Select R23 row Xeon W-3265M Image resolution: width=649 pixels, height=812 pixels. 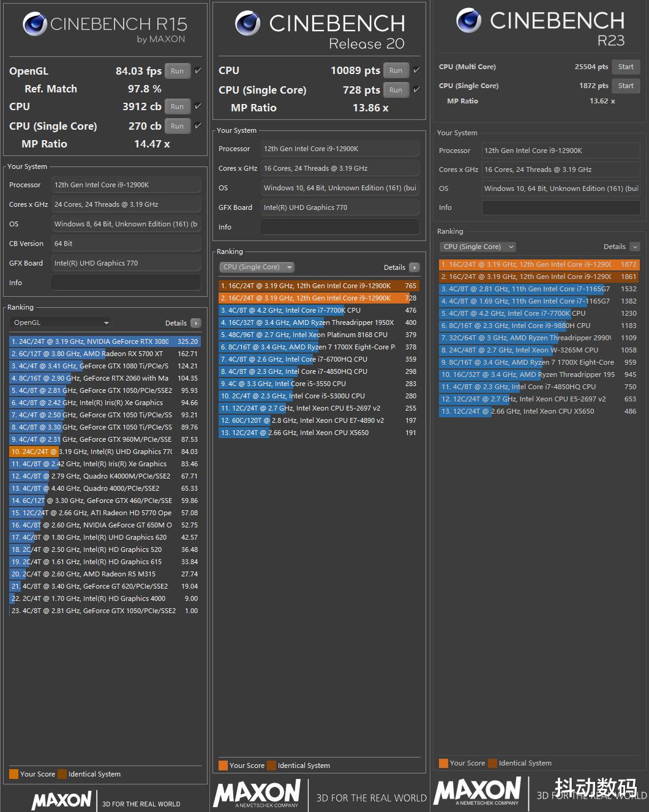click(x=539, y=350)
